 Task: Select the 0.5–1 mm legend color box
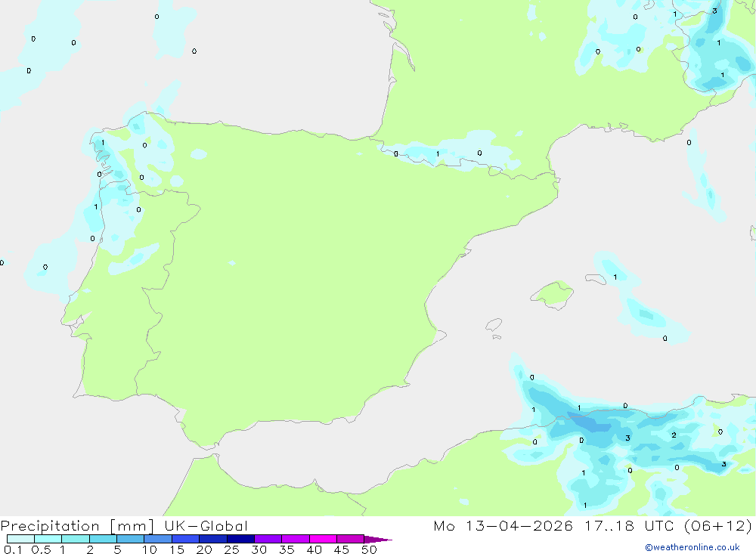[x=48, y=539]
